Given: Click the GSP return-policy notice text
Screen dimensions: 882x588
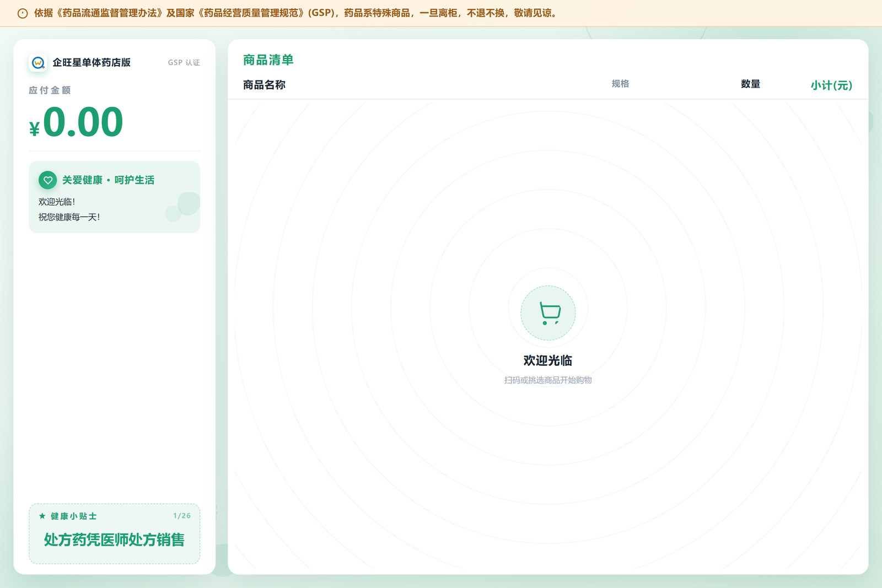Looking at the screenshot, I should pos(297,13).
